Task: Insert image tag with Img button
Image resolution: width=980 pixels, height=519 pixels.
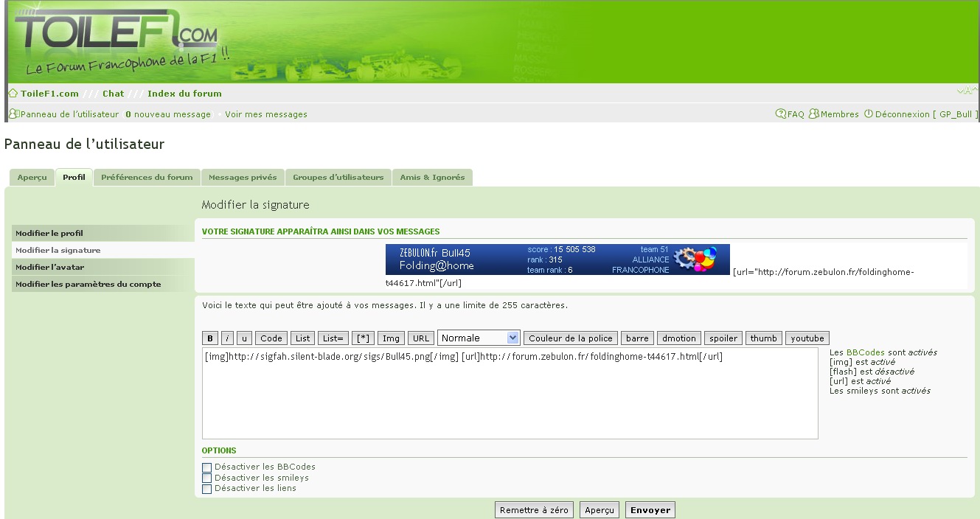Action: coord(391,338)
